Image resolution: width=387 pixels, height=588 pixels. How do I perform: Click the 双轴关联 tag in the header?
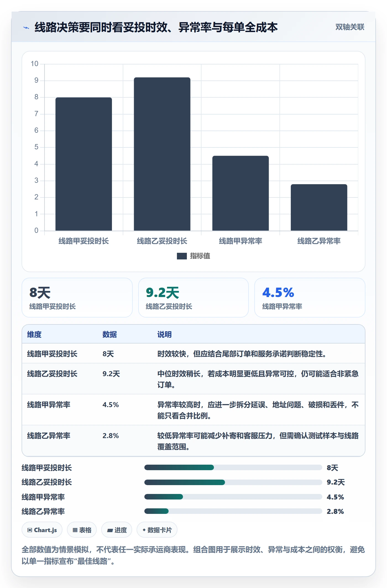click(x=350, y=27)
